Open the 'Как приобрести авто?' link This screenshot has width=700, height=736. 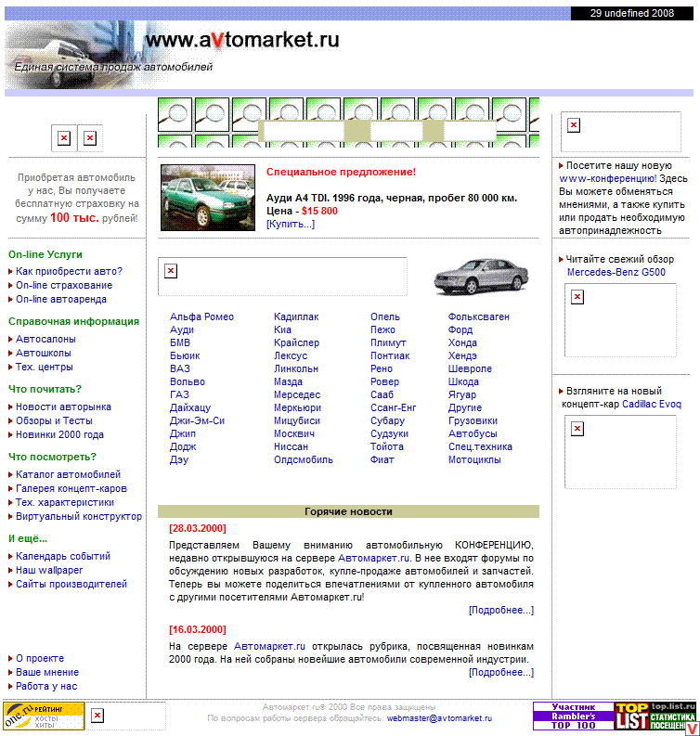coord(69,271)
